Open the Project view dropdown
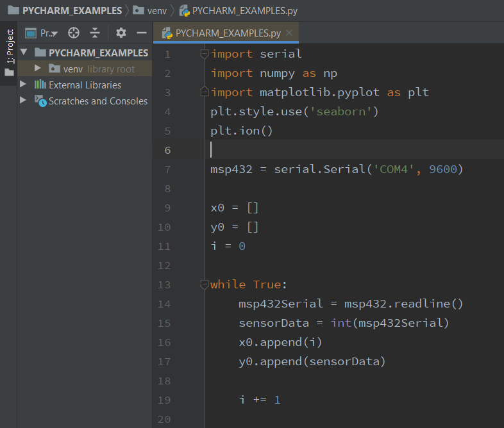This screenshot has width=504, height=428. click(47, 33)
